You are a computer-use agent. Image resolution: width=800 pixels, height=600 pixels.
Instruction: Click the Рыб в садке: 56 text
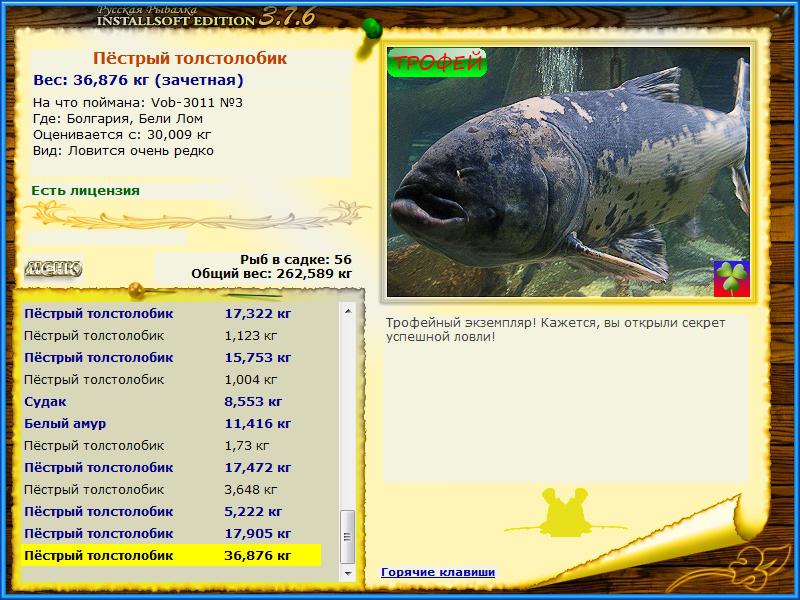[x=296, y=259]
